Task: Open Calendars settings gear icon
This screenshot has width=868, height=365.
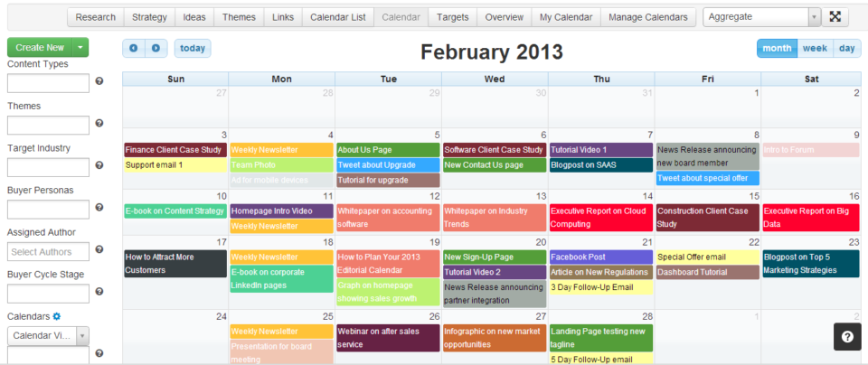Action: coord(56,316)
